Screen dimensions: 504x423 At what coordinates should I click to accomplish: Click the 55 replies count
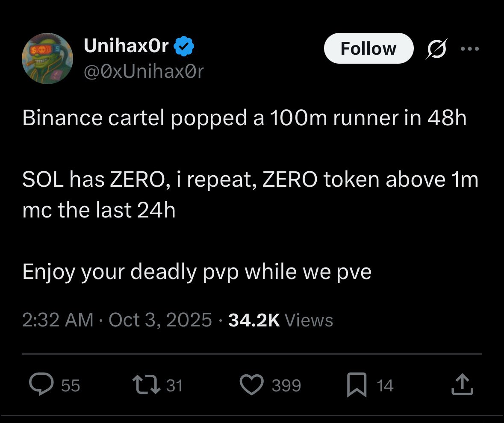click(x=71, y=386)
